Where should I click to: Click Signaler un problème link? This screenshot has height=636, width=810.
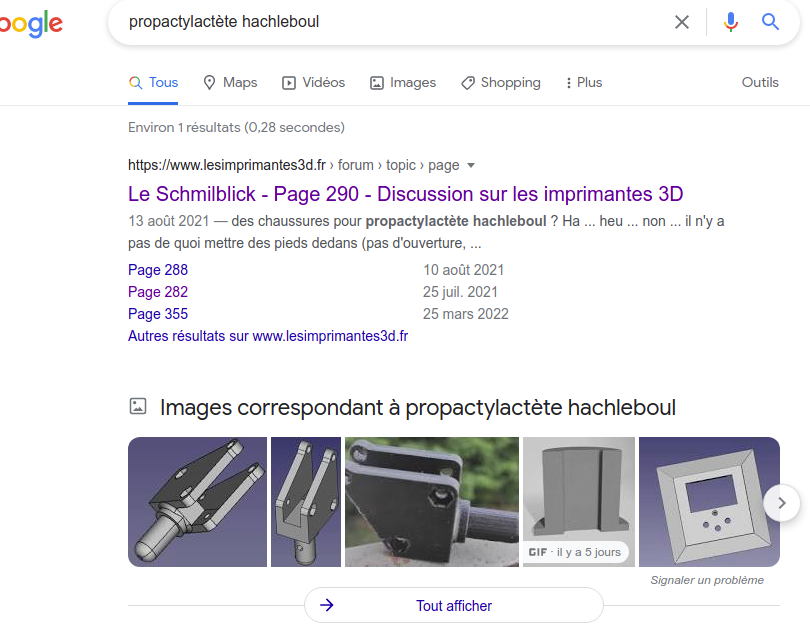pos(707,580)
